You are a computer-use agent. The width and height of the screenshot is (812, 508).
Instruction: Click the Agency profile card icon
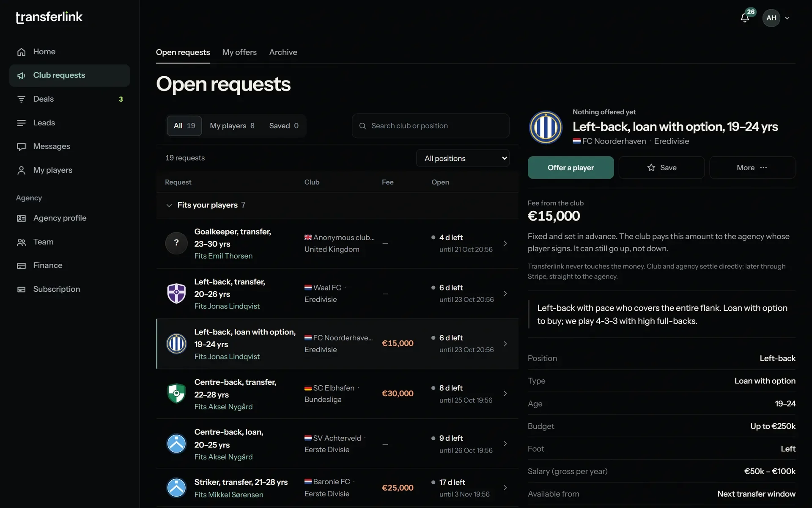pos(21,218)
